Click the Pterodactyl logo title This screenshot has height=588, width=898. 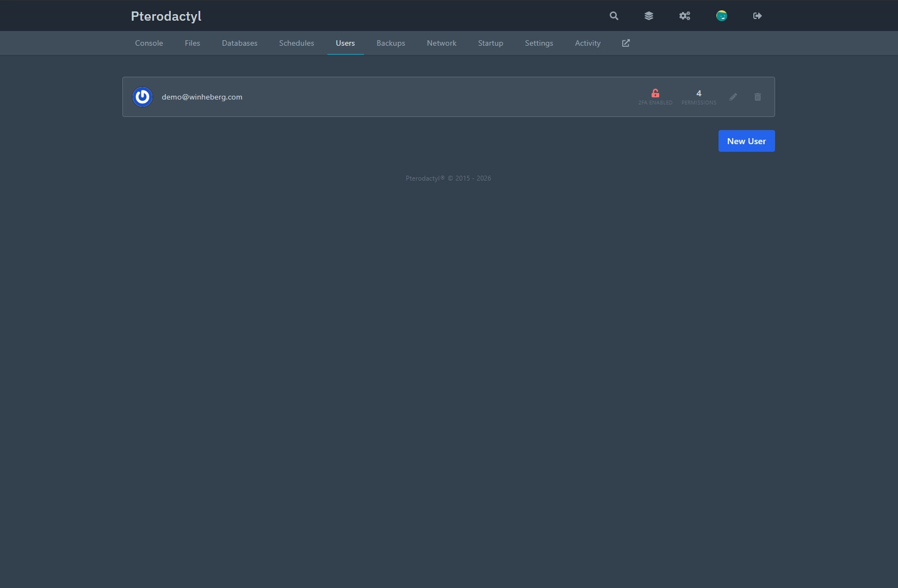tap(166, 16)
